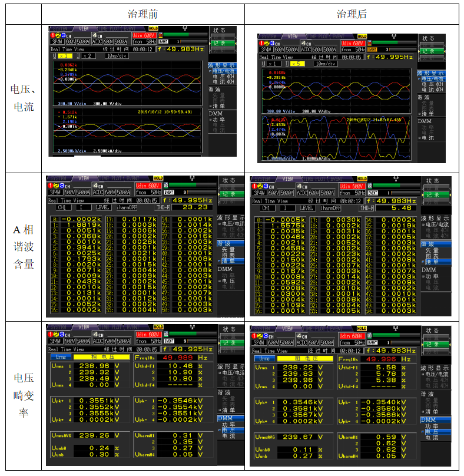The height and width of the screenshot is (476, 464).
Task: Open 10ms/div timebase selector in 治理前 waveform screen
Action: coord(115,56)
